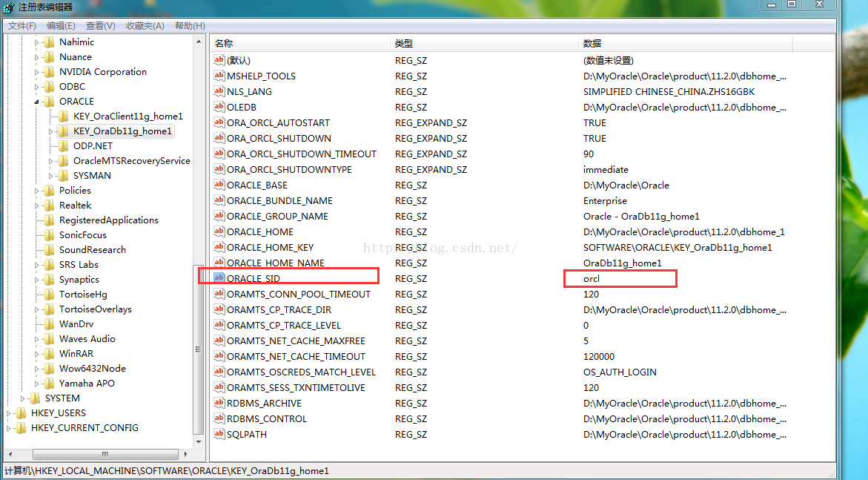
Task: Click the OS_AUTH_LOGIN data cell
Action: click(620, 372)
